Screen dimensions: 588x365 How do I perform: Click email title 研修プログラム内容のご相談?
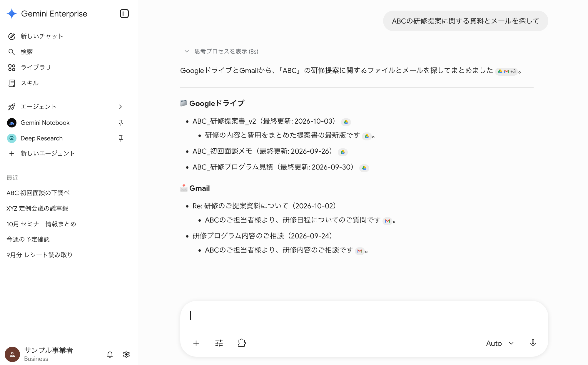coord(238,236)
